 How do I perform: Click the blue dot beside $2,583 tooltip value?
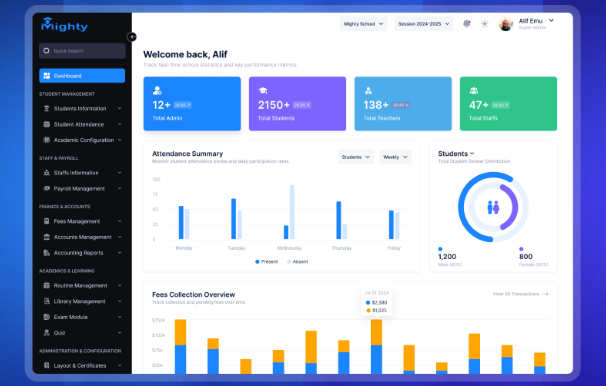[x=368, y=303]
